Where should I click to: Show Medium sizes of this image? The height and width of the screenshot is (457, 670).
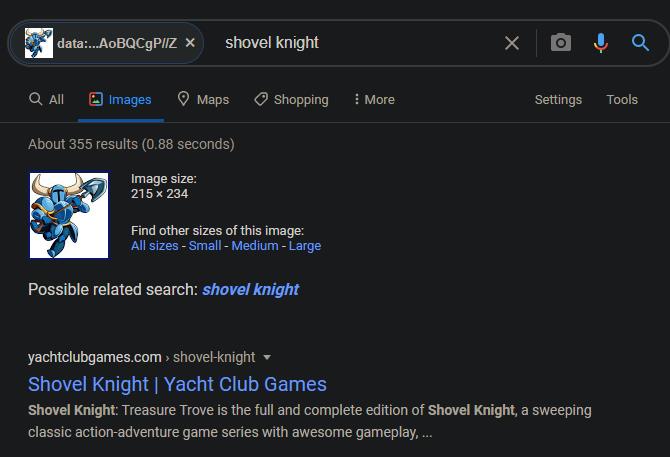pos(255,245)
